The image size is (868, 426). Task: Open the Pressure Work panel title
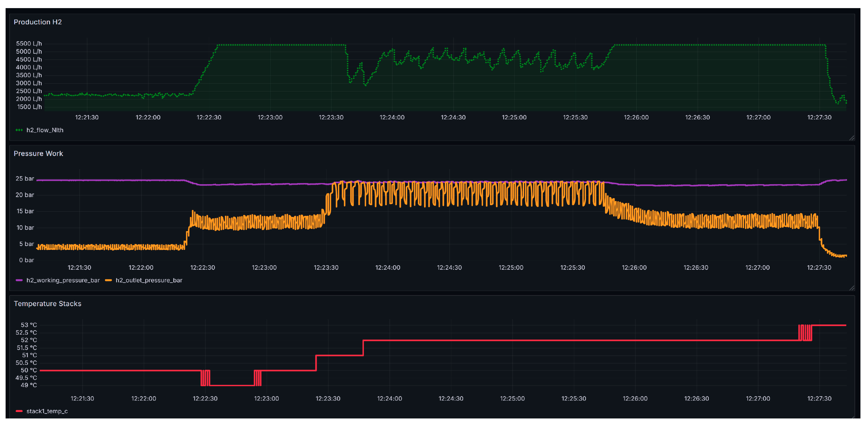pos(38,153)
